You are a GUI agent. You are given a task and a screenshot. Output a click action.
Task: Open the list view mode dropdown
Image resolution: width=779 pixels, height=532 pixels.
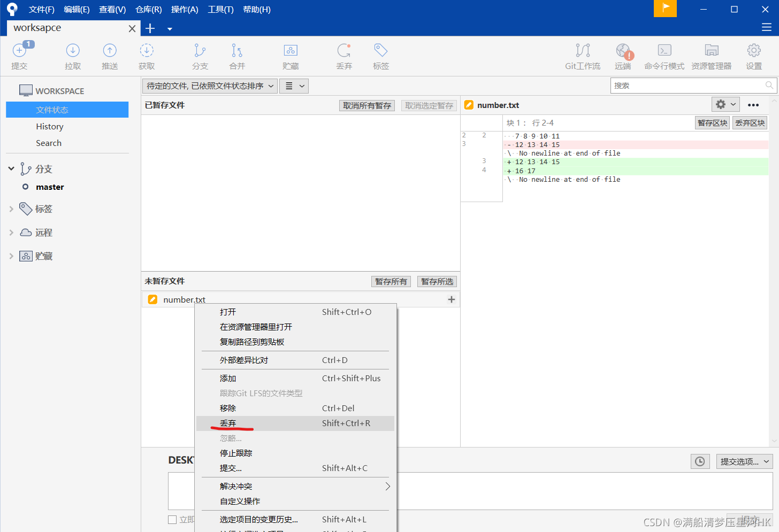294,86
